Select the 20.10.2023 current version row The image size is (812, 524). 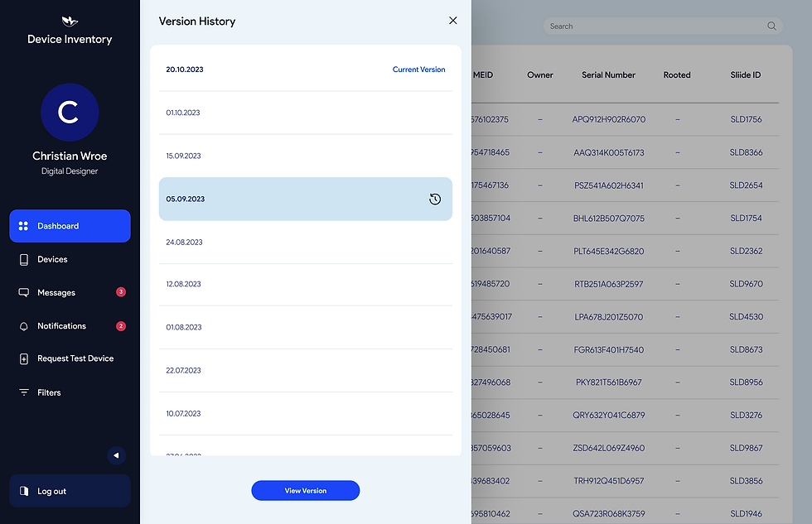pyautogui.click(x=306, y=70)
